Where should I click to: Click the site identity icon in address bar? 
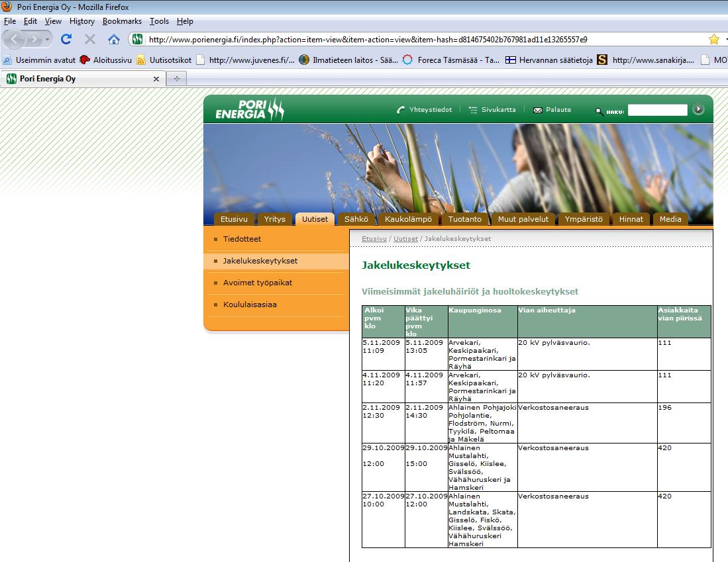click(137, 40)
